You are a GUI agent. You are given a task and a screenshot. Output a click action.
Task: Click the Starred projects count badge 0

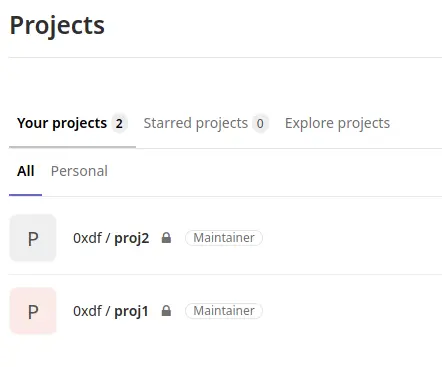260,124
